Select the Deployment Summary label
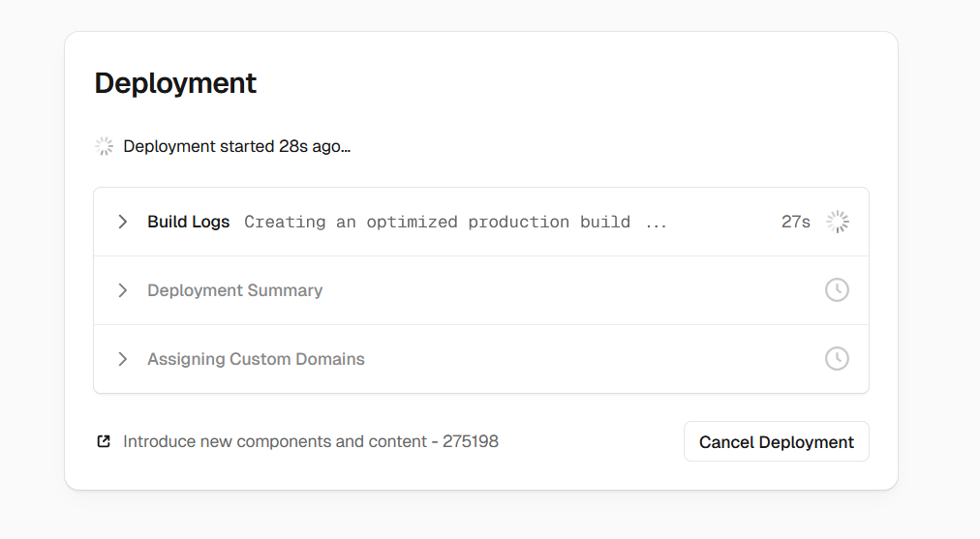 pyautogui.click(x=234, y=290)
